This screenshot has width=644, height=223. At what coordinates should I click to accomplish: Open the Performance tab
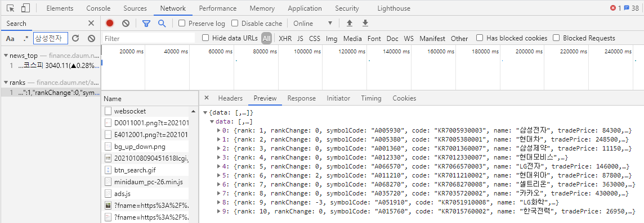pyautogui.click(x=218, y=8)
